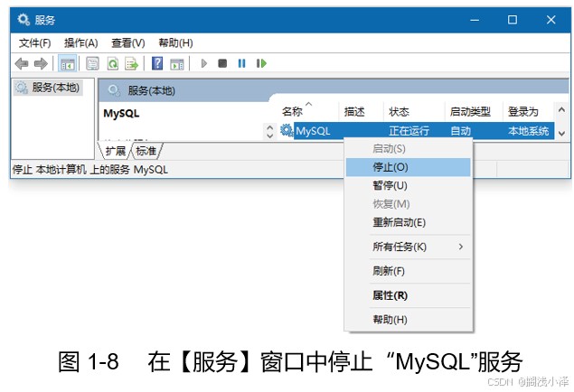Image resolution: width=574 pixels, height=392 pixels.
Task: Click the service list scroll down arrow
Action: (561, 134)
